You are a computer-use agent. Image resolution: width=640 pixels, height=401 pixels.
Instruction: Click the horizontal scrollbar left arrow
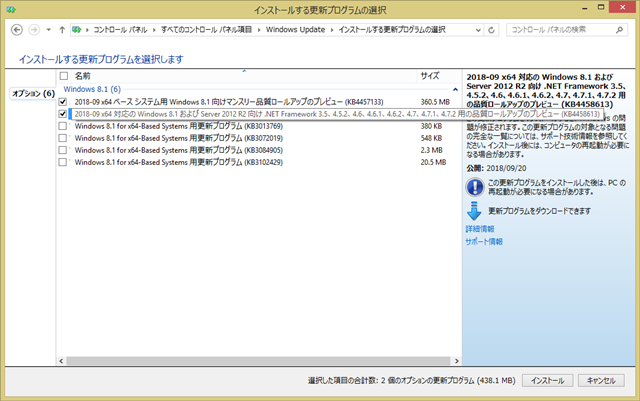click(x=61, y=361)
